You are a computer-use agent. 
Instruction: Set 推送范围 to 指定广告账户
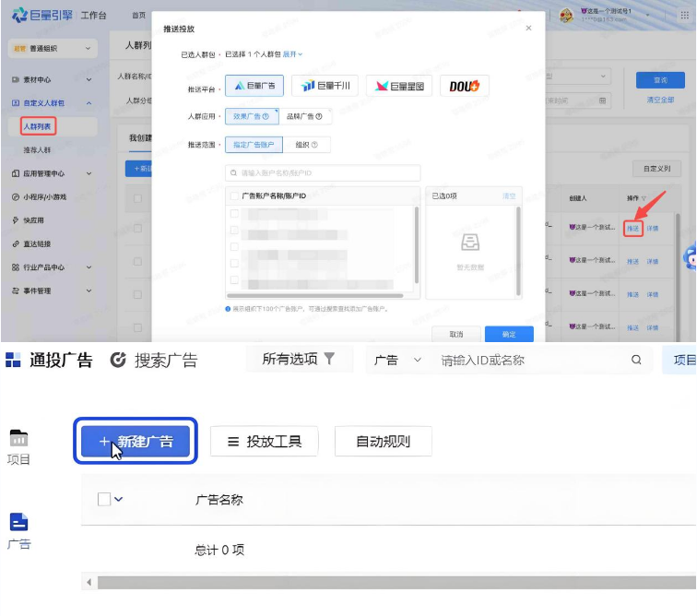tap(254, 145)
